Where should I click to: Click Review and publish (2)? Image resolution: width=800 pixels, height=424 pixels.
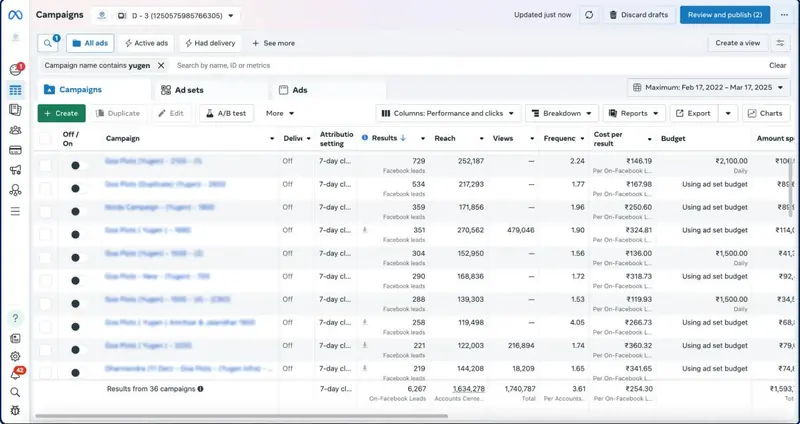(725, 15)
